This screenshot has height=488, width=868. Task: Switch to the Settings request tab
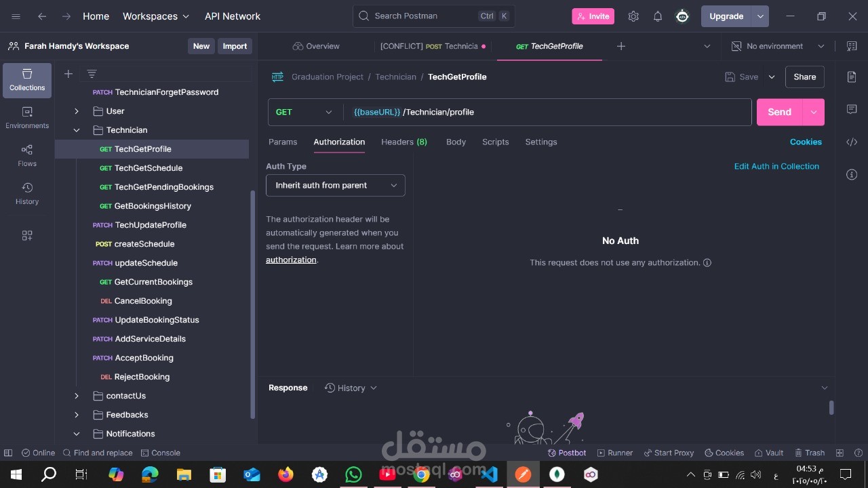click(x=541, y=142)
